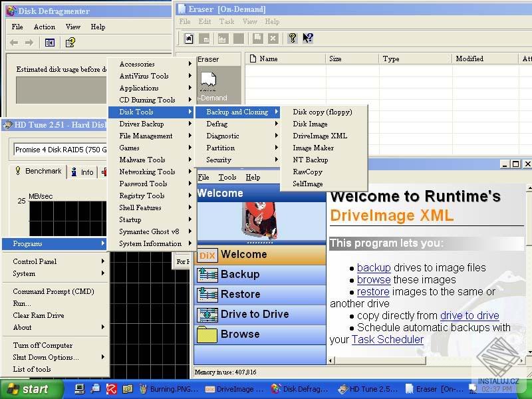Open the Tools menu in DriveImage XML
Screen dimensions: 532x399
coord(229,177)
